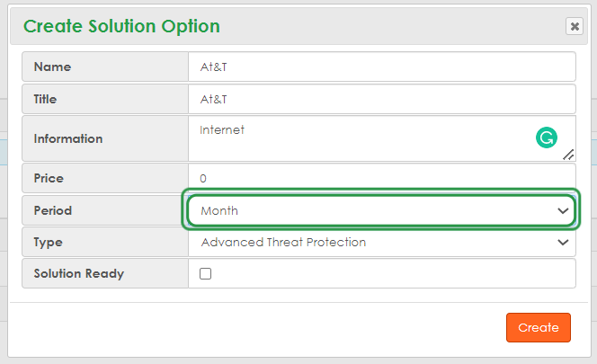Image resolution: width=597 pixels, height=364 pixels.
Task: Click the Information field label
Action: (x=67, y=138)
